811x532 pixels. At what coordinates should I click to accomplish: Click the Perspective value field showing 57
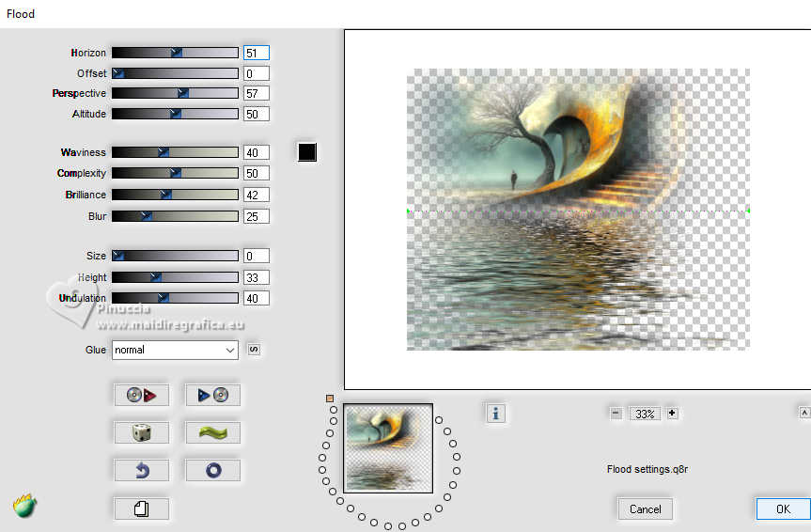click(x=256, y=93)
